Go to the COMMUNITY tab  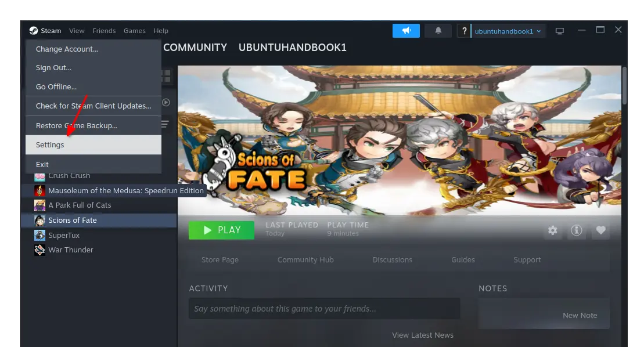195,48
